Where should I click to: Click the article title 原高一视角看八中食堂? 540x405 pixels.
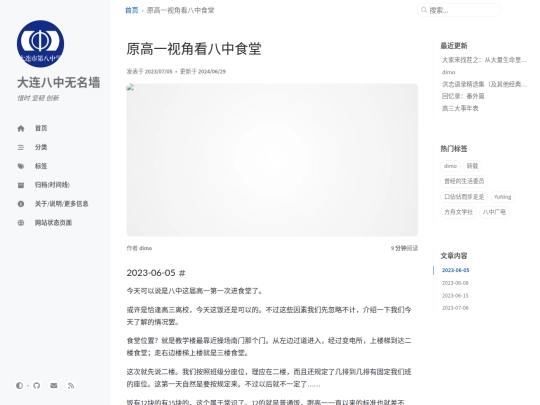194,49
